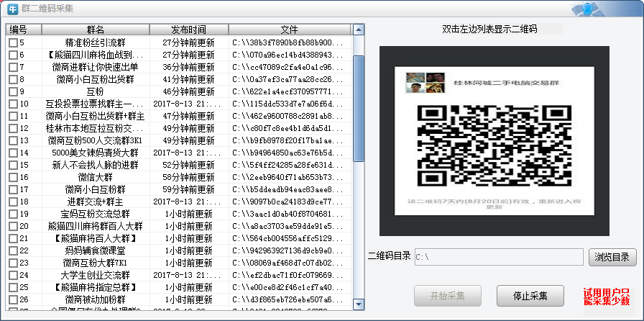Click the 群名 column header
Viewport: 644px width, 321px height.
96,30
